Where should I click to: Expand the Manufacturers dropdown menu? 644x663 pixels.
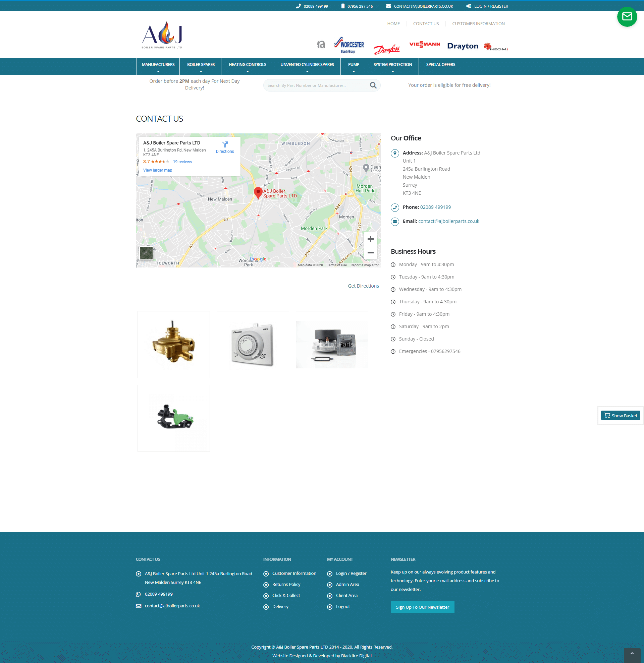coord(158,66)
